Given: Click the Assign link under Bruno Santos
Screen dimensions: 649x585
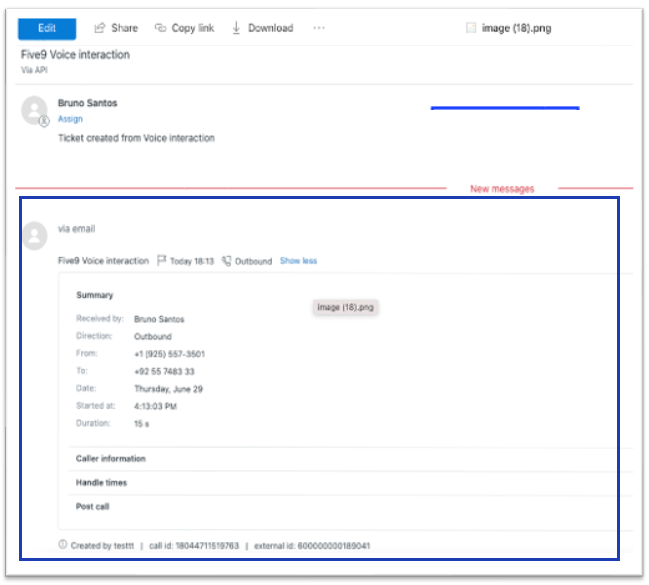Looking at the screenshot, I should 70,119.
